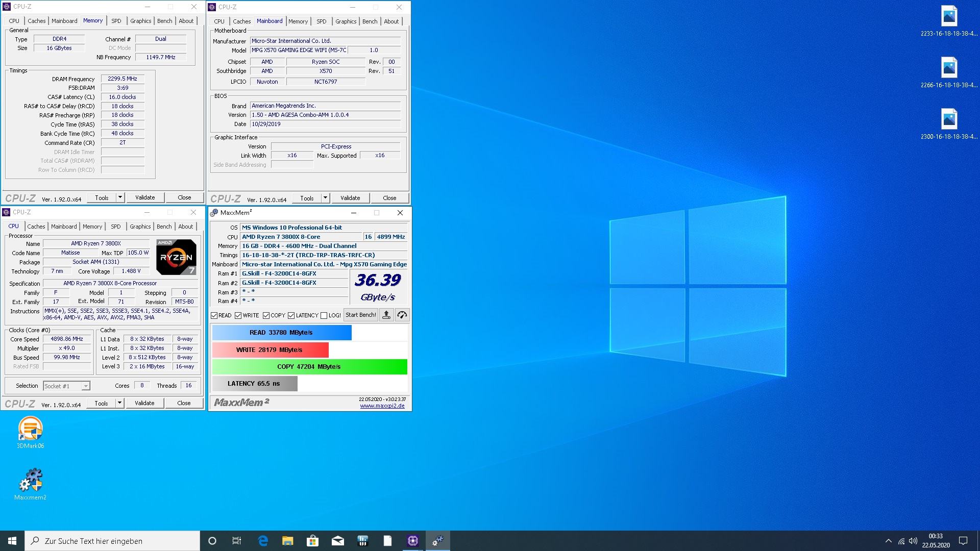Click Validate in CPU-Z Mainboard window
The width and height of the screenshot is (980, 551).
coord(350,198)
